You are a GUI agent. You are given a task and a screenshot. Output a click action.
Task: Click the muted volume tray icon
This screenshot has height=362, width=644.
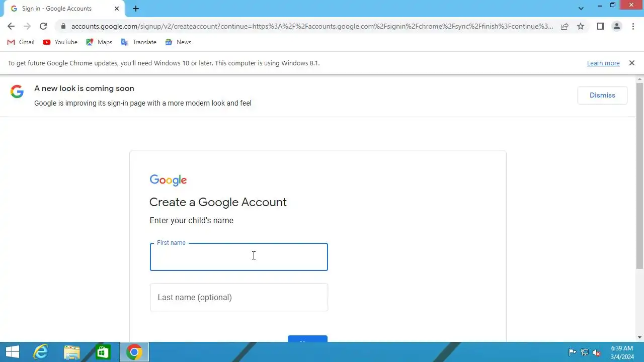597,352
